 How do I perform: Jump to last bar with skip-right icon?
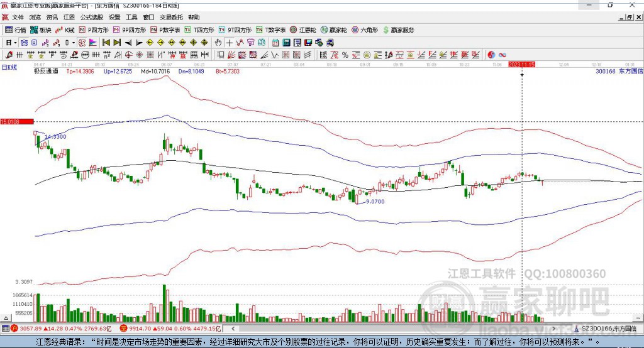click(x=116, y=43)
